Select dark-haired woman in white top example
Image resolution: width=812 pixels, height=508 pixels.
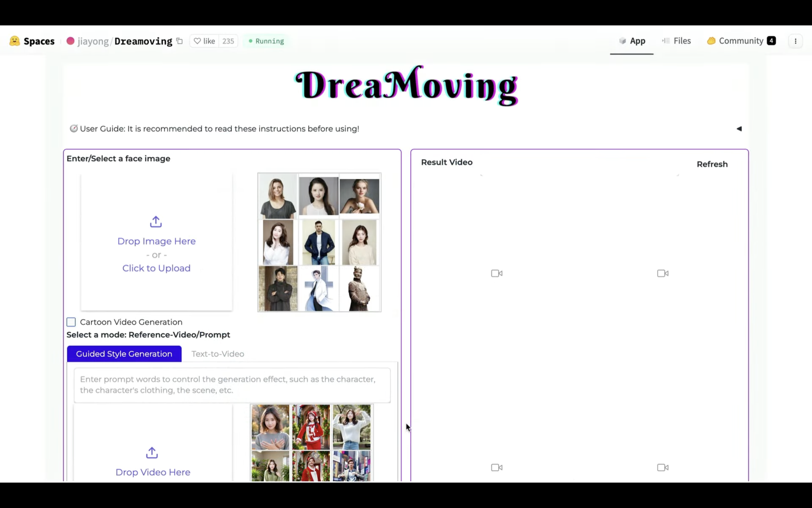(x=319, y=196)
